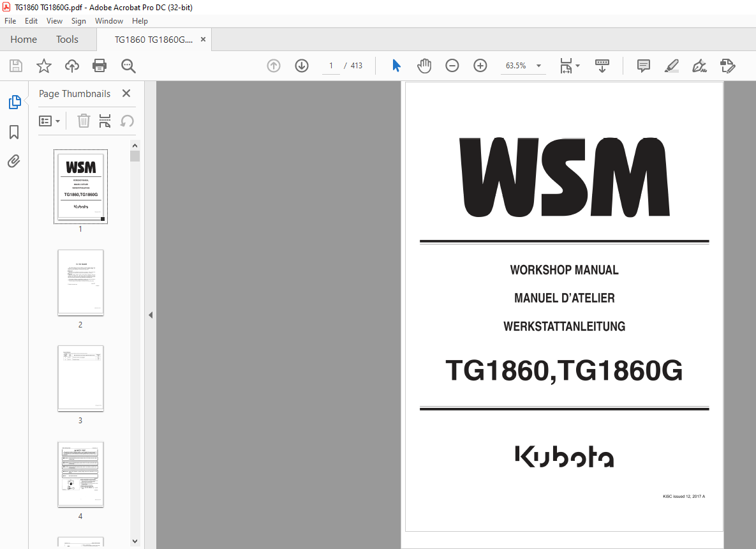Open the File menu
This screenshot has width=756, height=549.
10,20
